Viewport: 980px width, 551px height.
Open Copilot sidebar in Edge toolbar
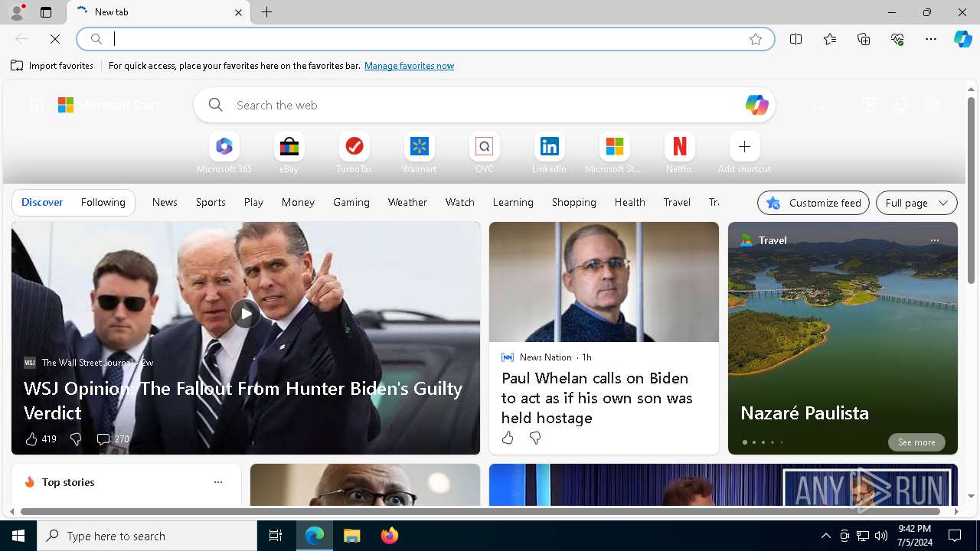(x=962, y=39)
